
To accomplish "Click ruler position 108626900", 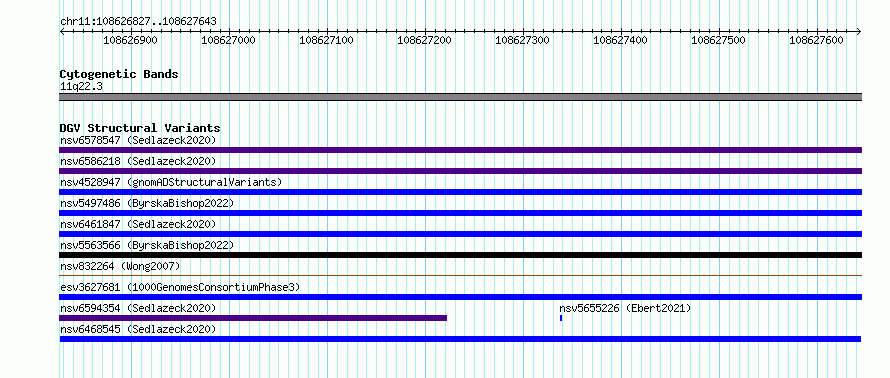I will (131, 40).
